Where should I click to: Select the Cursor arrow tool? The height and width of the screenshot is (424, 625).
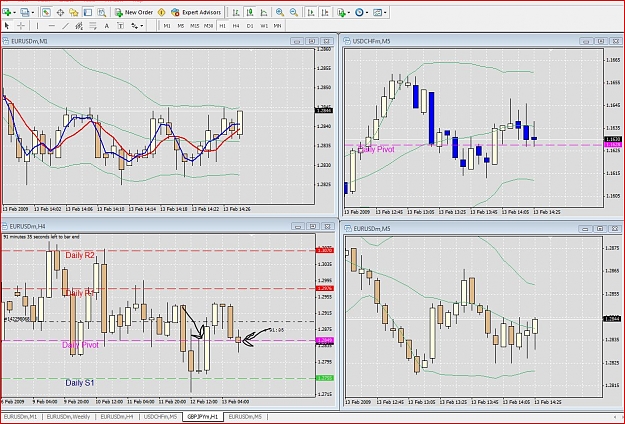[7, 26]
